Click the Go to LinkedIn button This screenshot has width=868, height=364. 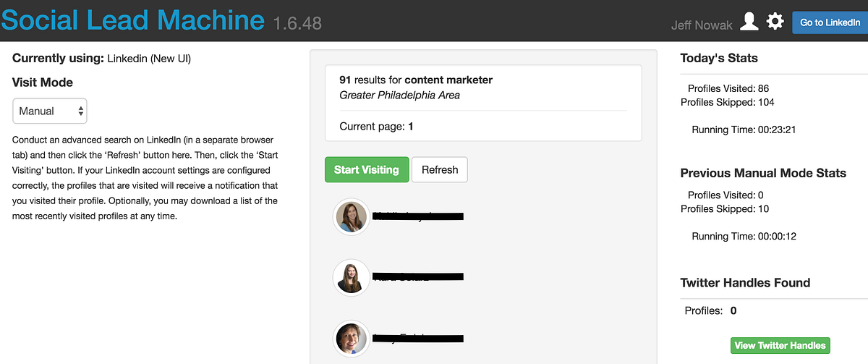(827, 22)
